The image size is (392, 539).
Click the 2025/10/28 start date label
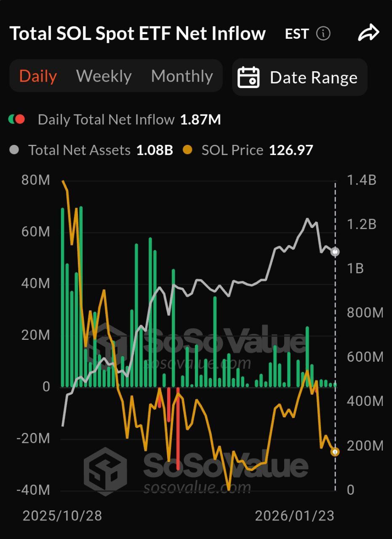tap(62, 515)
